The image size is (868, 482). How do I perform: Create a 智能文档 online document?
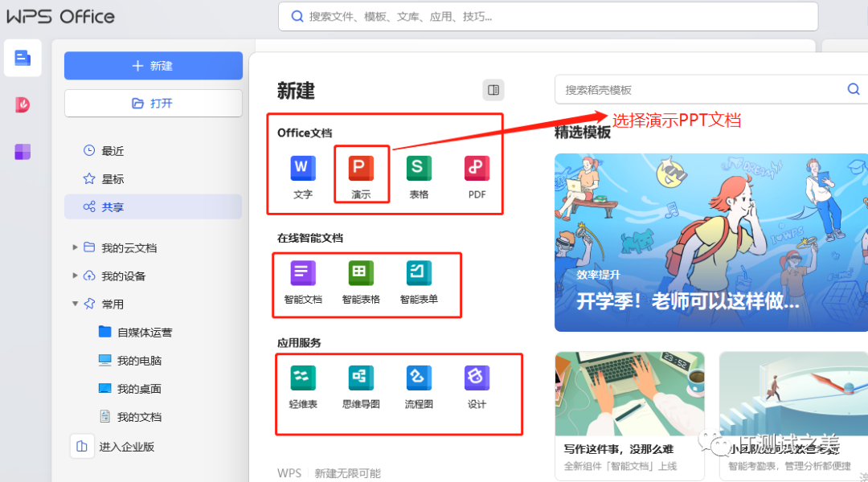[303, 274]
